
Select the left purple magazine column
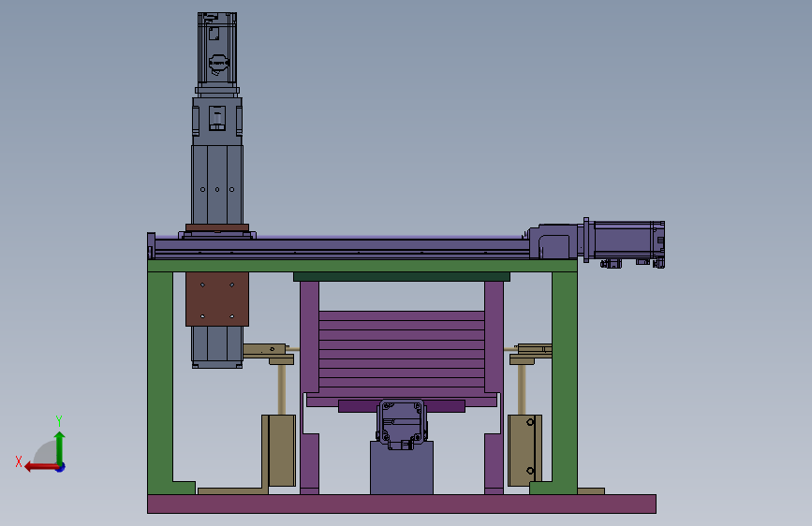310,337
